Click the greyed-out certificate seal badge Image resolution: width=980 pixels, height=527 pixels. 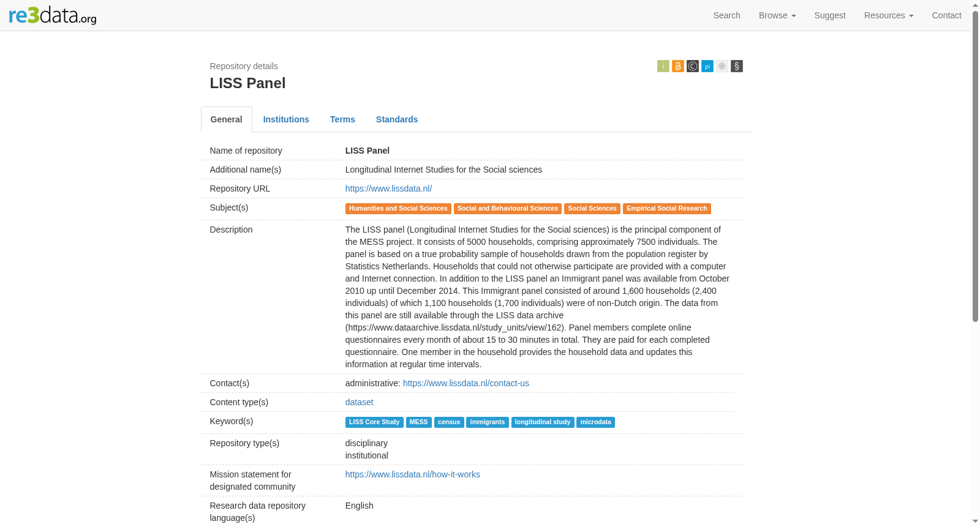pyautogui.click(x=722, y=66)
